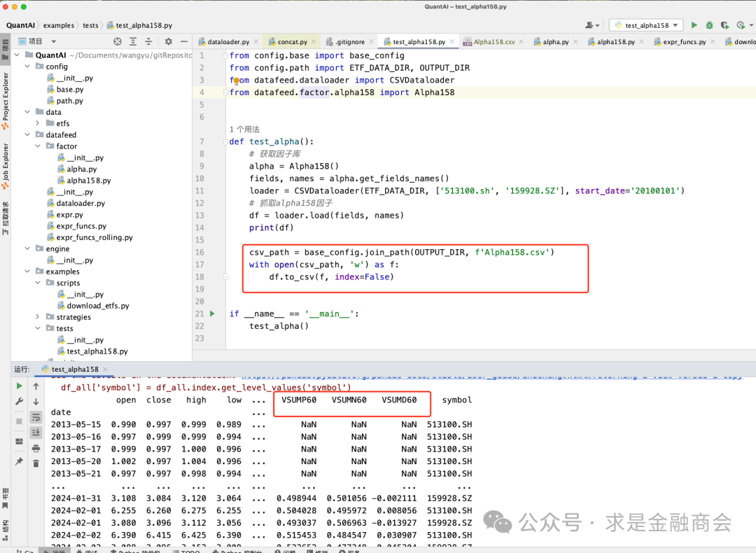Open the code-with-me user icon
This screenshot has height=553, width=756.
click(x=591, y=25)
